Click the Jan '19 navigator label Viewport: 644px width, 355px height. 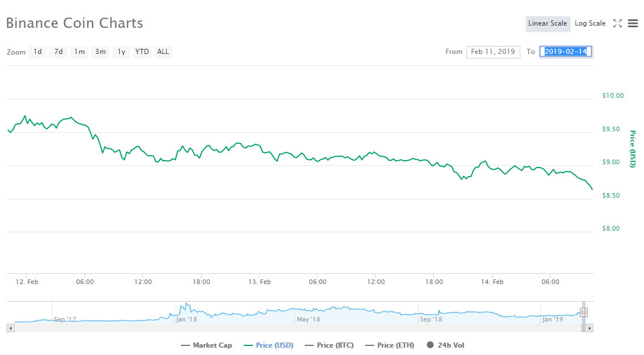pyautogui.click(x=553, y=319)
